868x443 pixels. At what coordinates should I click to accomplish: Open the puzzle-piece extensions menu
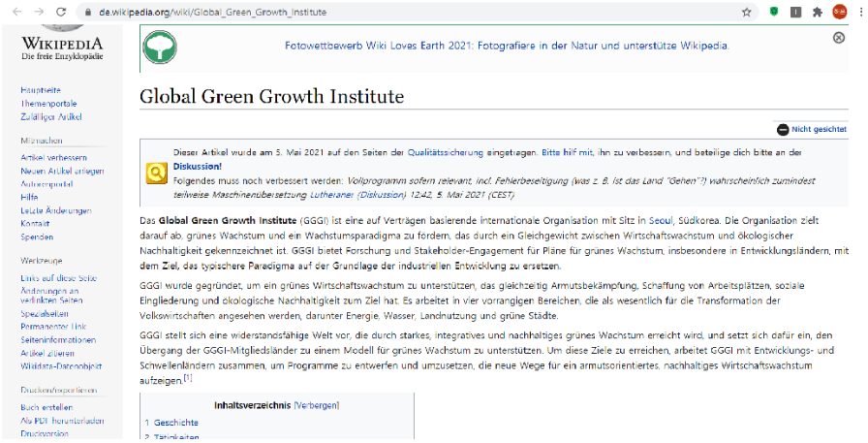(818, 13)
